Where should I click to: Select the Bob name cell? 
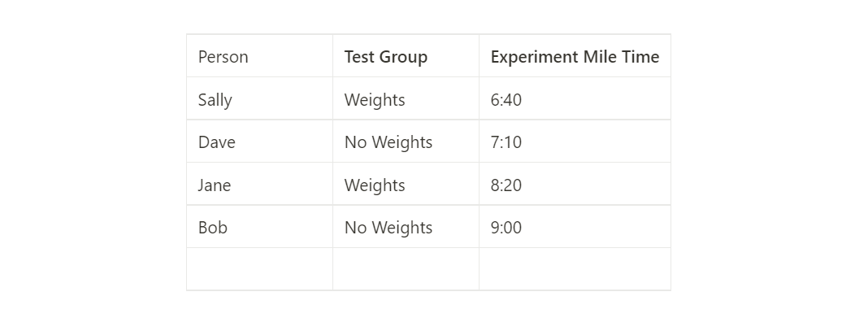[213, 228]
